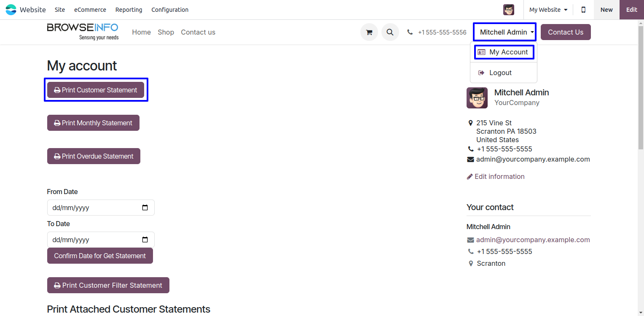The height and width of the screenshot is (316, 644).
Task: Click Mitchell Admin profile picture
Action: 477,98
